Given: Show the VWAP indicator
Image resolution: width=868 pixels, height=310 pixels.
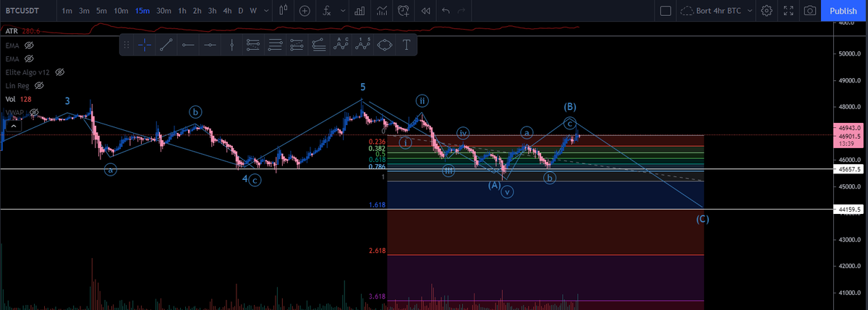Looking at the screenshot, I should point(33,112).
